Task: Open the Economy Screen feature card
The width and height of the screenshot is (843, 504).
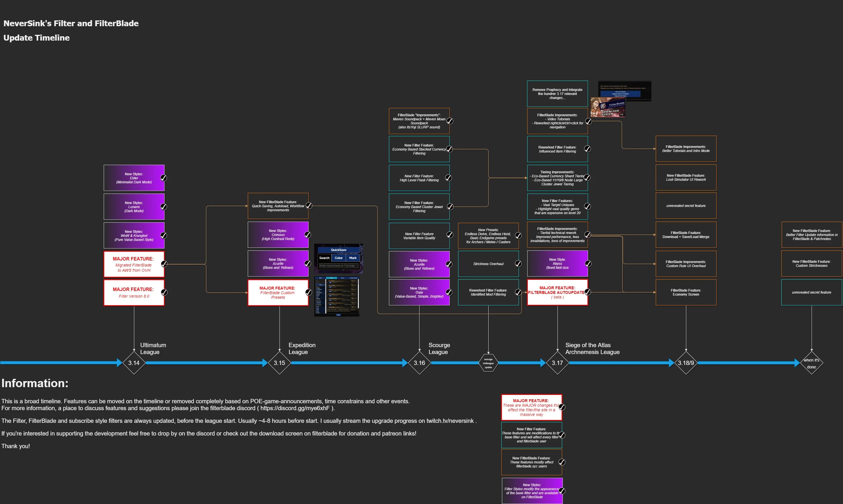Action: point(686,292)
